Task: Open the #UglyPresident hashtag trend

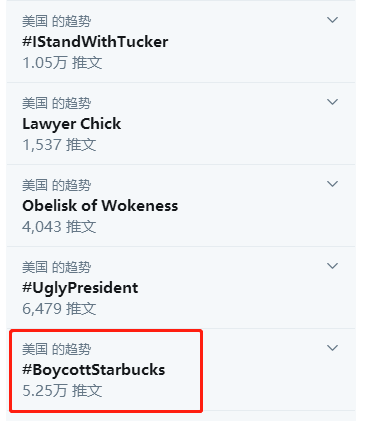Action: click(x=80, y=288)
